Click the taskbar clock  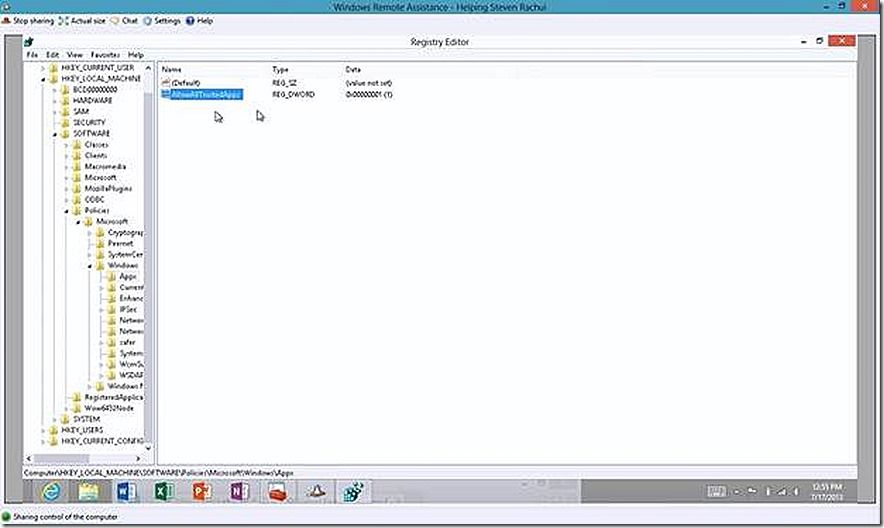[827, 492]
